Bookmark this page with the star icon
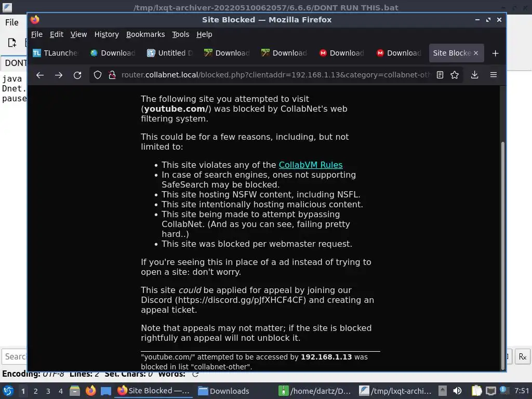This screenshot has height=399, width=532. 455,75
